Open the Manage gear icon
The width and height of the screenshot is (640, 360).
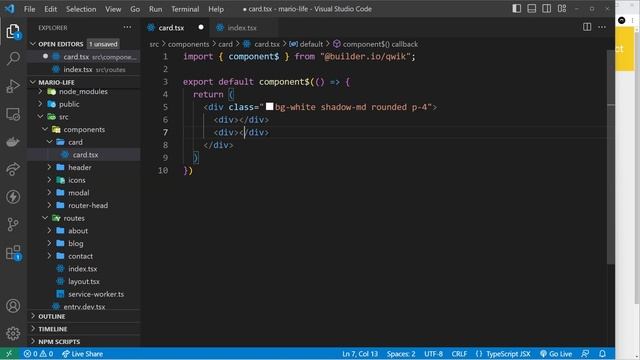pos(13,333)
